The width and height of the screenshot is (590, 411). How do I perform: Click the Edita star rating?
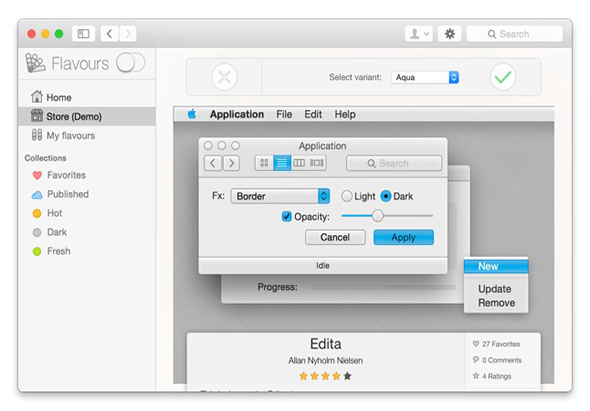tap(325, 376)
